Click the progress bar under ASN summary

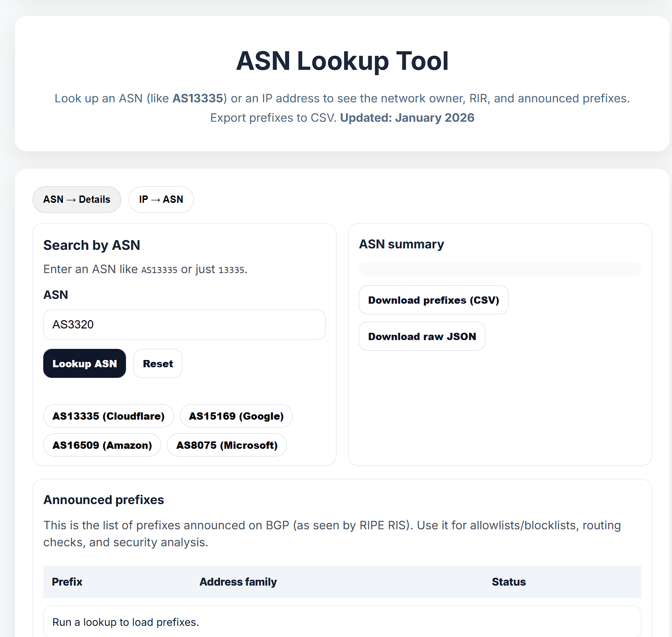(x=500, y=269)
